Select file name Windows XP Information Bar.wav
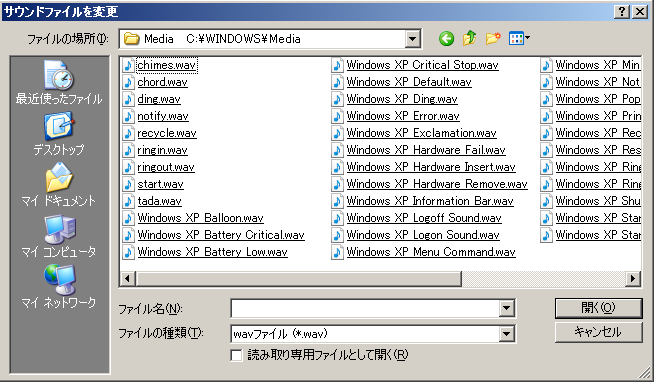654x382 pixels. coord(430,201)
